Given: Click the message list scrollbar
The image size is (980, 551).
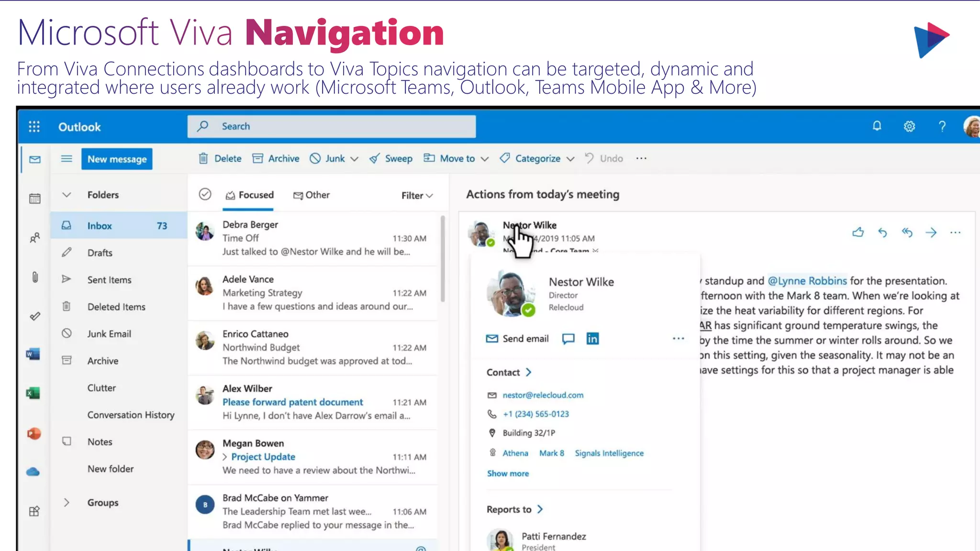Looking at the screenshot, I should click(x=443, y=259).
